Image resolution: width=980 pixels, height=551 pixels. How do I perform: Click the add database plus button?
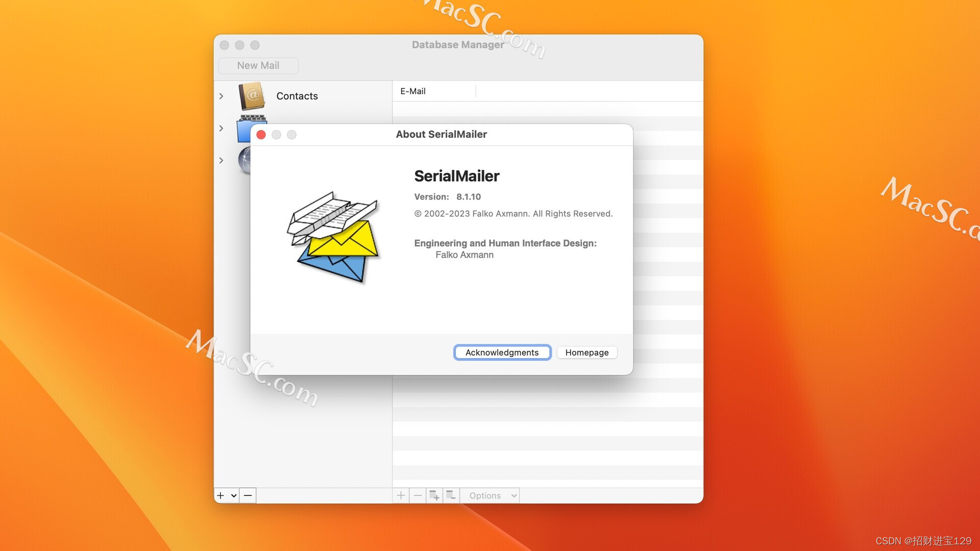[x=220, y=495]
